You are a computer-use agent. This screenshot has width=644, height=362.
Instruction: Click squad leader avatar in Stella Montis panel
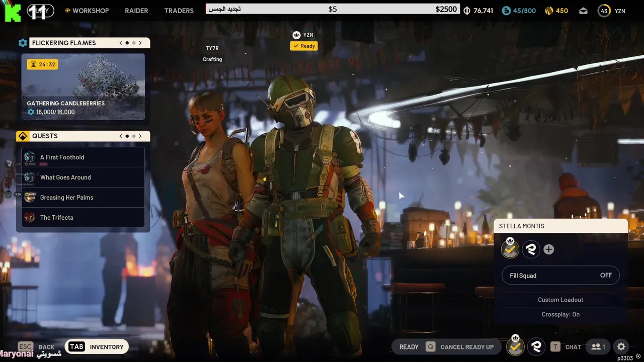(510, 249)
